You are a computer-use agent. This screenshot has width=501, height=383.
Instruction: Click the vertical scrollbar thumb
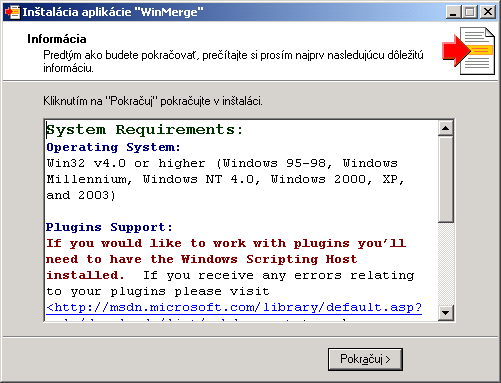pos(446,179)
